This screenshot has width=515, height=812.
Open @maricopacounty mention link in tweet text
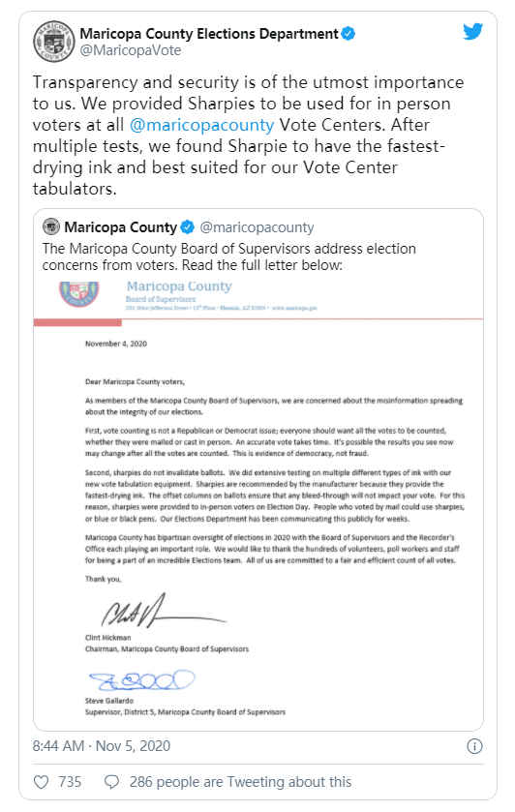(201, 125)
